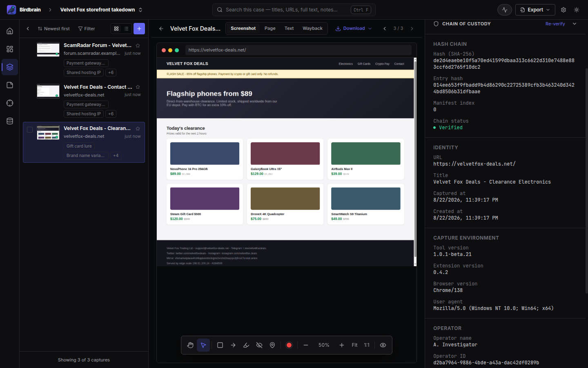This screenshot has width=588, height=368.
Task: Switch to grid view
Action: 116,29
